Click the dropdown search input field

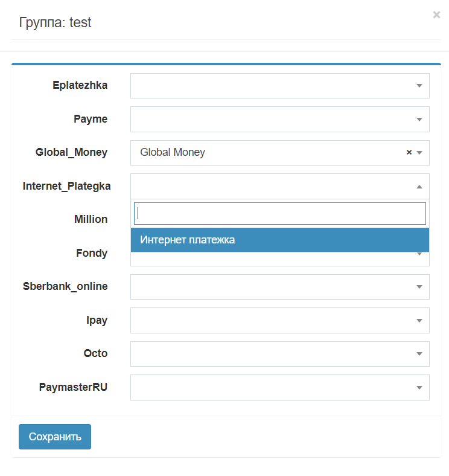279,213
